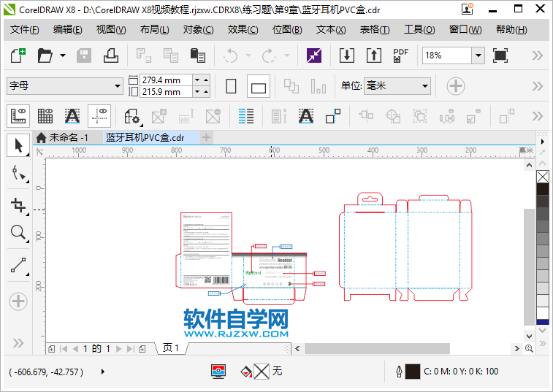Click the no-color X swatch in palette

pos(543,177)
